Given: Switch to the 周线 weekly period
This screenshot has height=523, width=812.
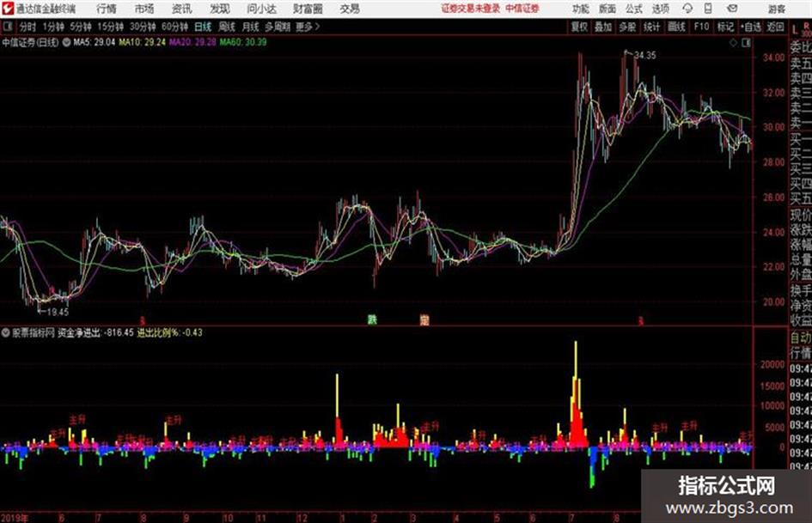Looking at the screenshot, I should (227, 27).
